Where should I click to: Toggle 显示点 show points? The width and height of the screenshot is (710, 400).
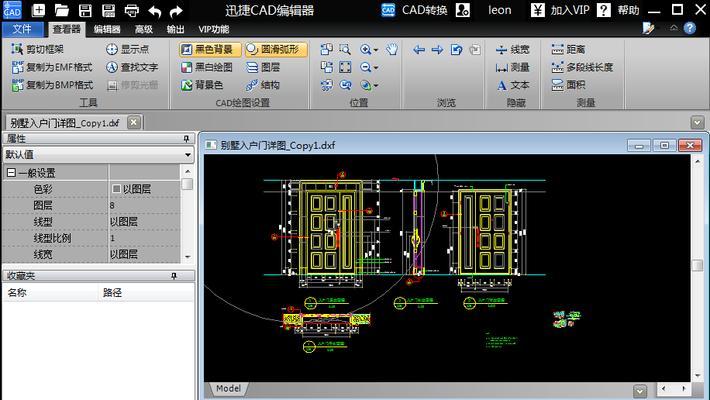coord(127,49)
